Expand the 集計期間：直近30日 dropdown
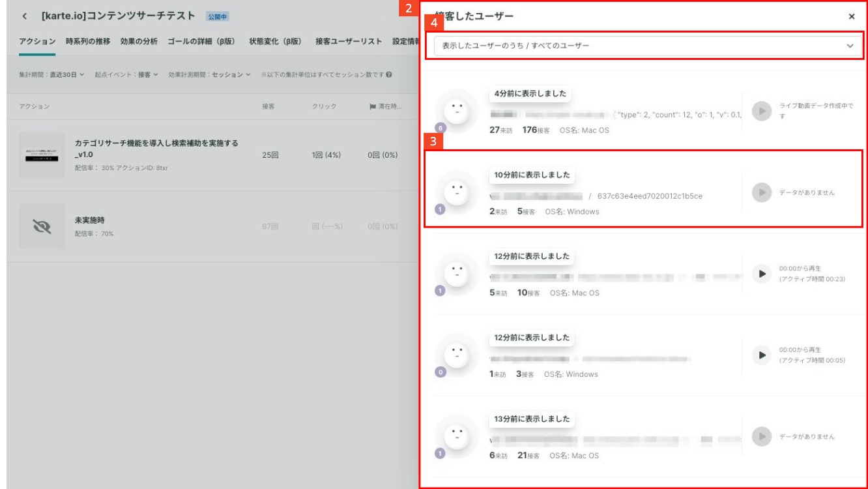 click(51, 75)
